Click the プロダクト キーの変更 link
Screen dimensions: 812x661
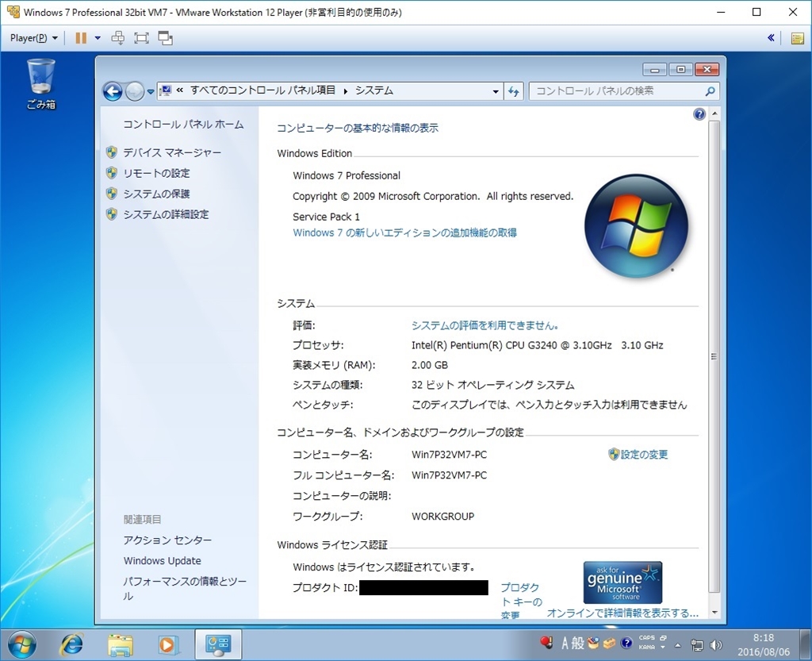coord(521,601)
